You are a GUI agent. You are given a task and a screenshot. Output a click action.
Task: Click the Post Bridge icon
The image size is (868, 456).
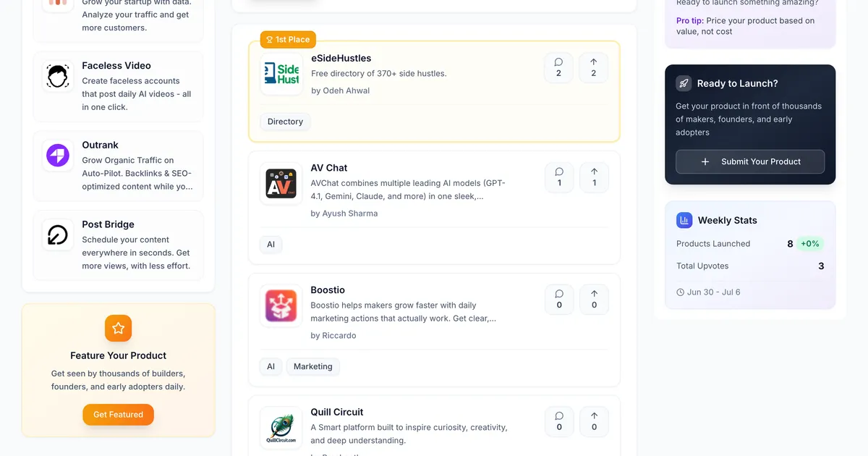(57, 234)
